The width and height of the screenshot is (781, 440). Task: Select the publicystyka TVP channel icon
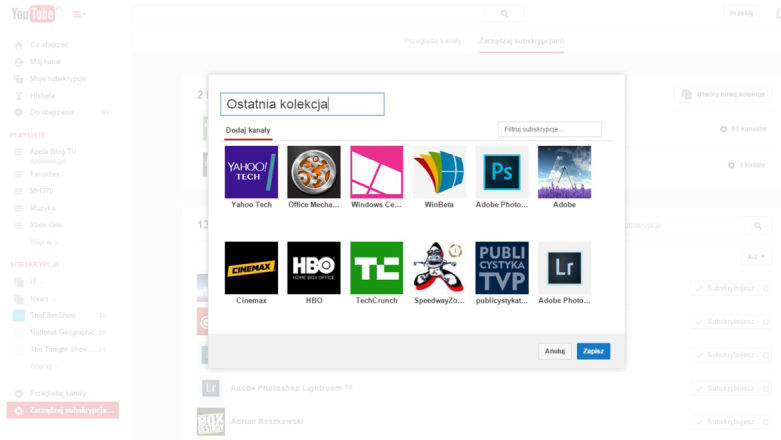[502, 268]
